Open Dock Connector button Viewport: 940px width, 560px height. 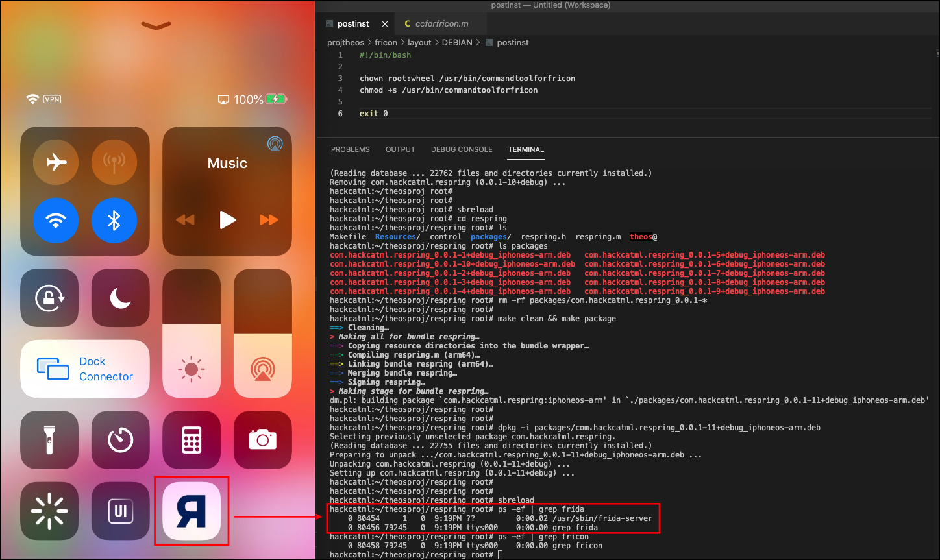(85, 369)
